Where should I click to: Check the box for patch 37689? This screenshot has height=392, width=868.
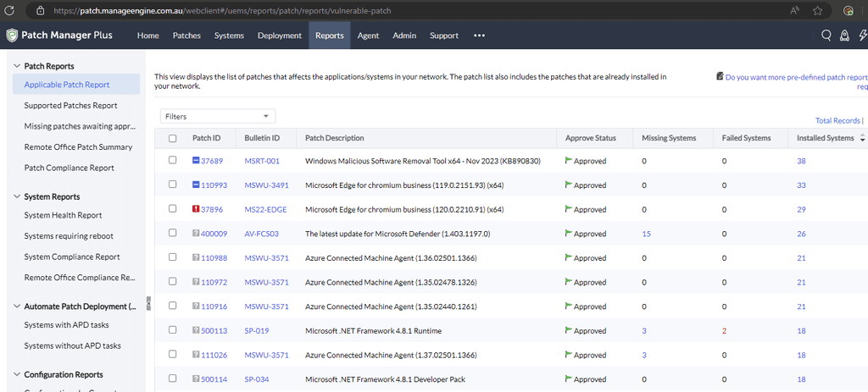[x=173, y=160]
